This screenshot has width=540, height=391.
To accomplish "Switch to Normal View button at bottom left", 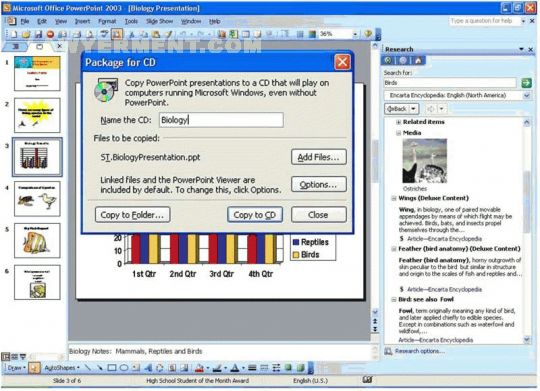I will click(x=6, y=356).
